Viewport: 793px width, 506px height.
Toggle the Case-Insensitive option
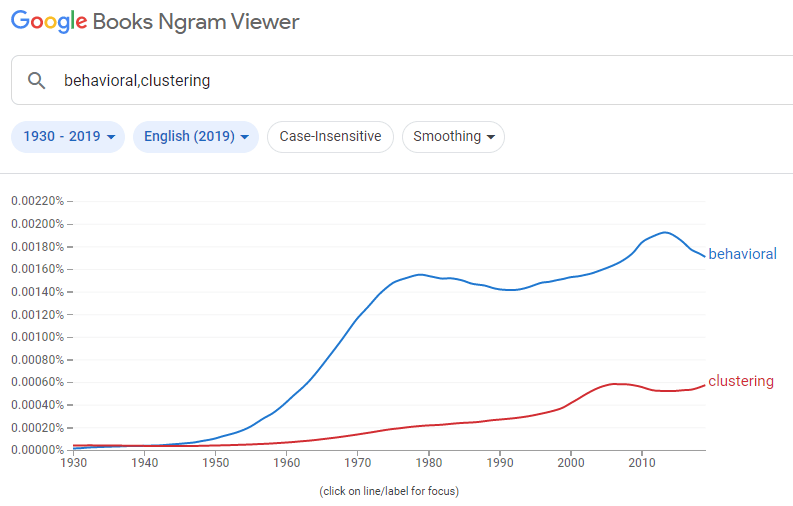coord(330,137)
